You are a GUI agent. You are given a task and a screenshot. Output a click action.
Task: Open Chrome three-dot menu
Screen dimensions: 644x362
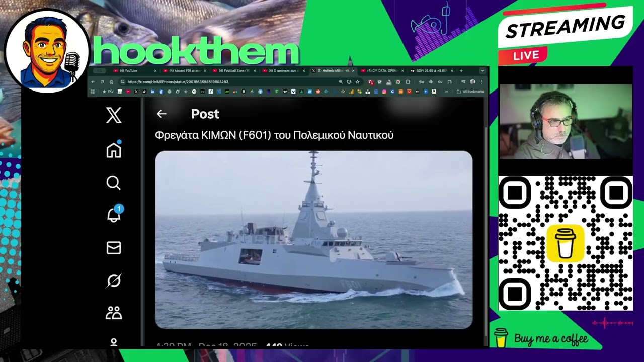pos(482,82)
